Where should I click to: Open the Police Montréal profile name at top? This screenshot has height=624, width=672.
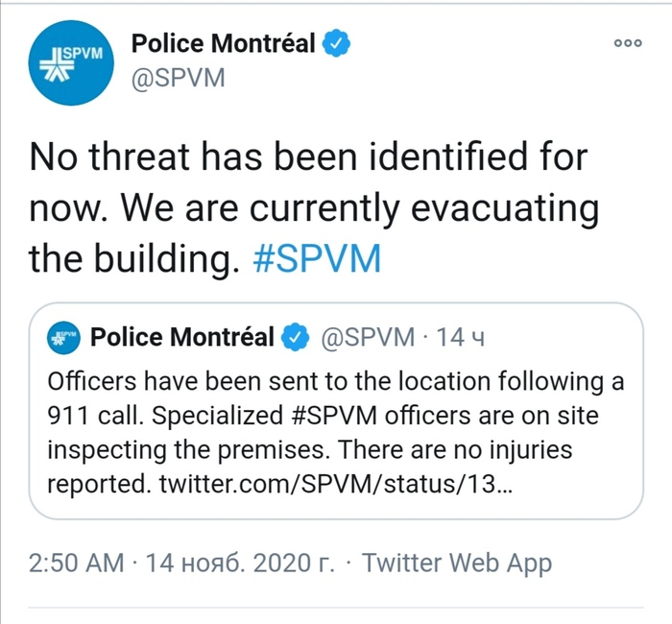tap(223, 43)
